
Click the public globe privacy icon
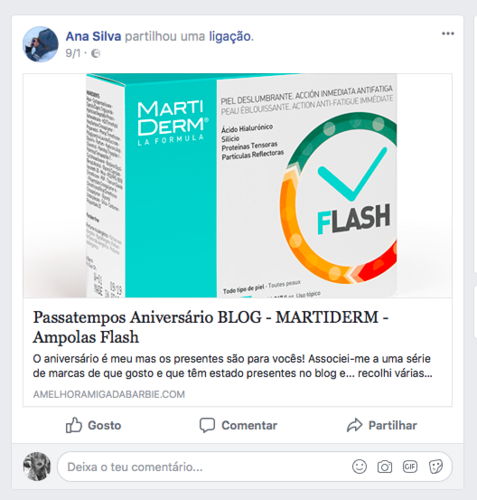pos(95,53)
